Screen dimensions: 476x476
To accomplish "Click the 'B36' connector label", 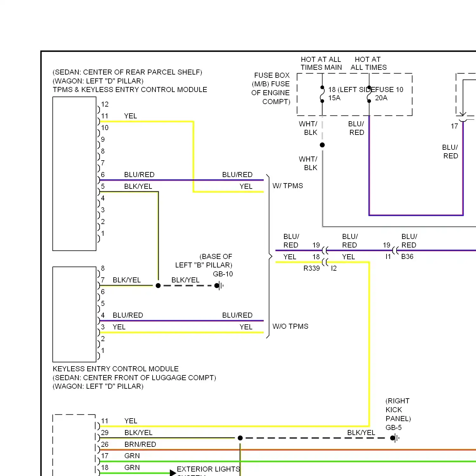I will (x=407, y=257).
